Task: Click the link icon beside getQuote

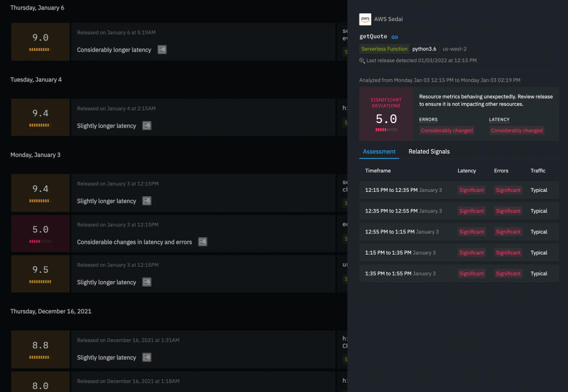Action: pos(394,37)
